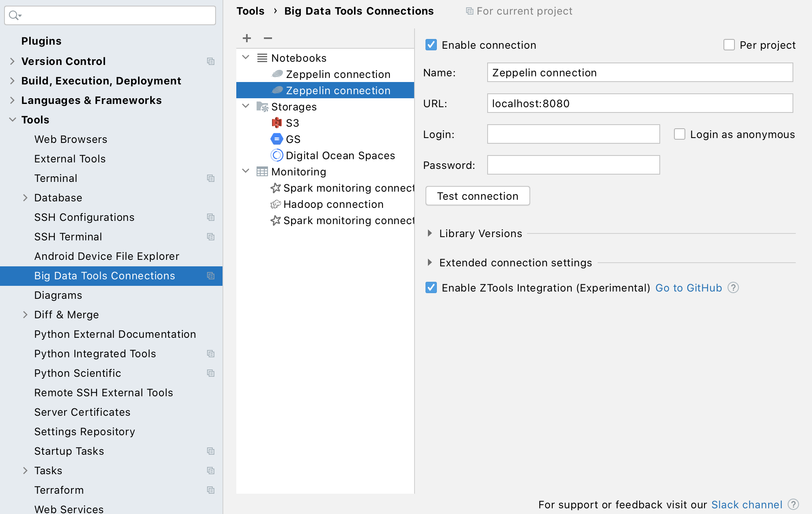
Task: Click the Test connection button
Action: coord(477,196)
